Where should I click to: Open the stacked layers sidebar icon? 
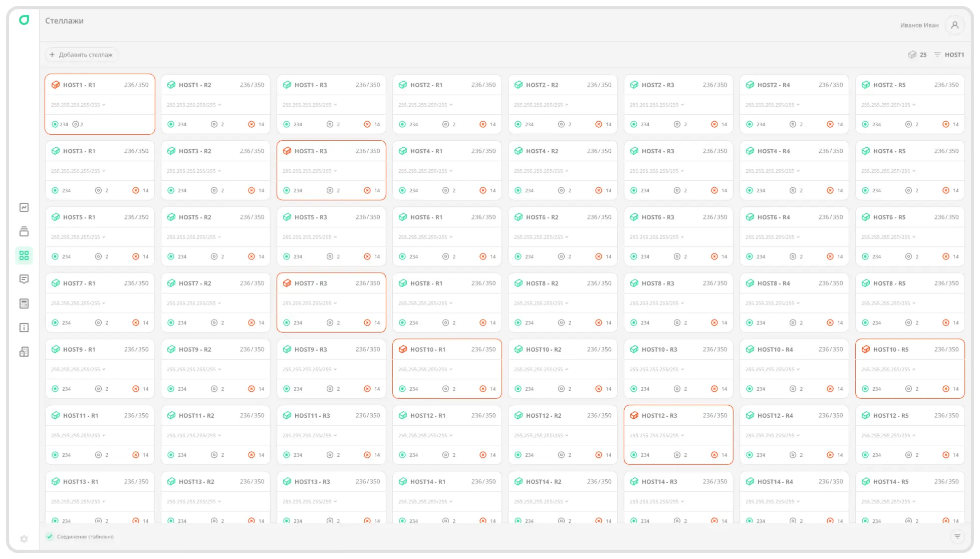coord(24,231)
